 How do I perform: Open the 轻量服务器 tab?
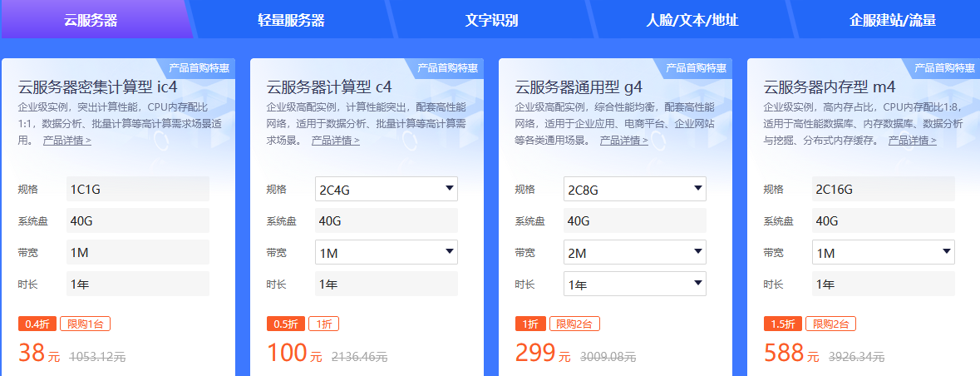(x=291, y=21)
